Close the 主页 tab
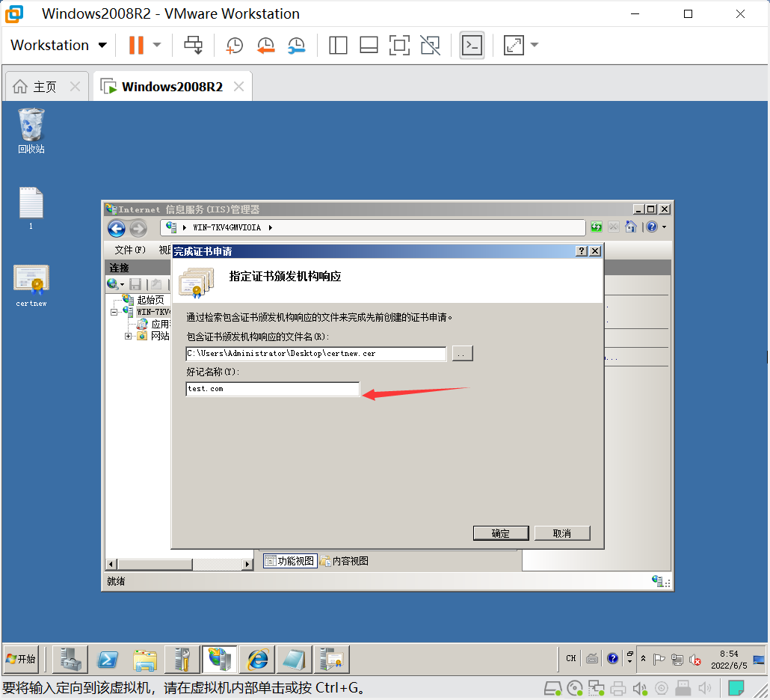This screenshot has height=700, width=770. [x=76, y=87]
